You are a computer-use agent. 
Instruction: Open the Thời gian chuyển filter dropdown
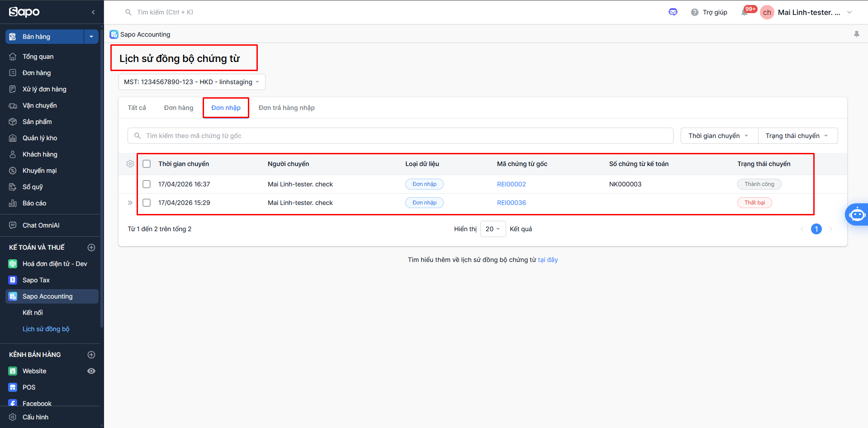[x=718, y=136]
